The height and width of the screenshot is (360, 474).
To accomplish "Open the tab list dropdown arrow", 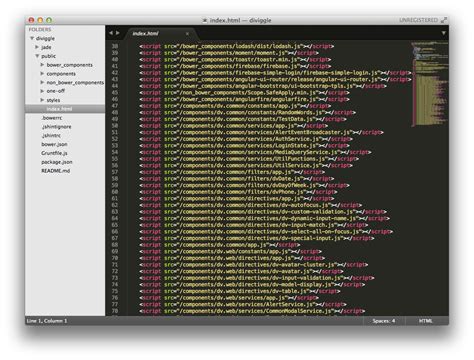I will (443, 33).
